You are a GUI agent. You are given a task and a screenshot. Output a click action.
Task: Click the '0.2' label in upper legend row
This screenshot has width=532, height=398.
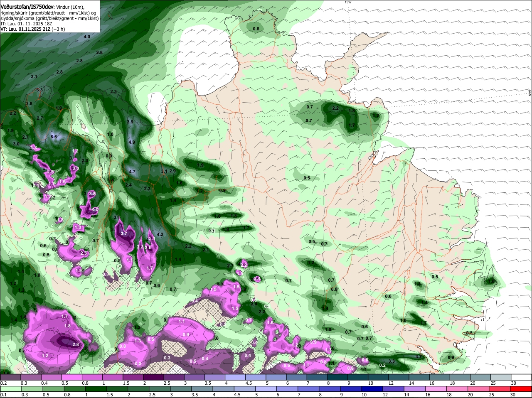(x=3, y=383)
